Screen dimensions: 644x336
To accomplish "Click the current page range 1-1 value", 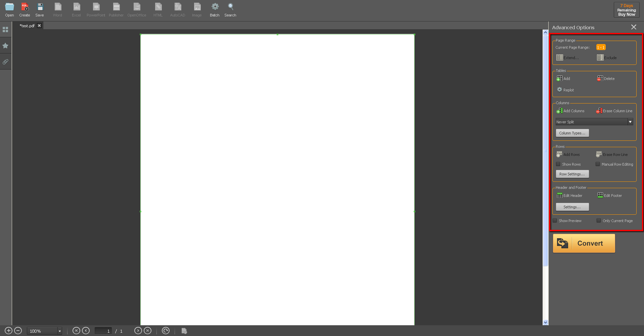I will [601, 47].
